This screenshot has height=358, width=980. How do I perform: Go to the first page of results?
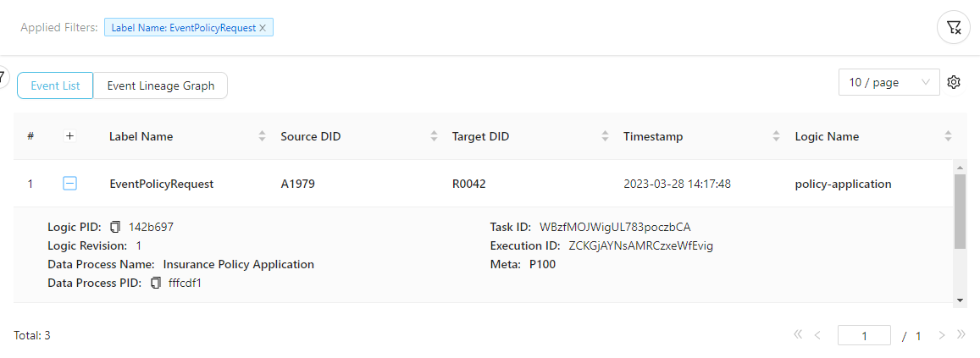pyautogui.click(x=797, y=335)
